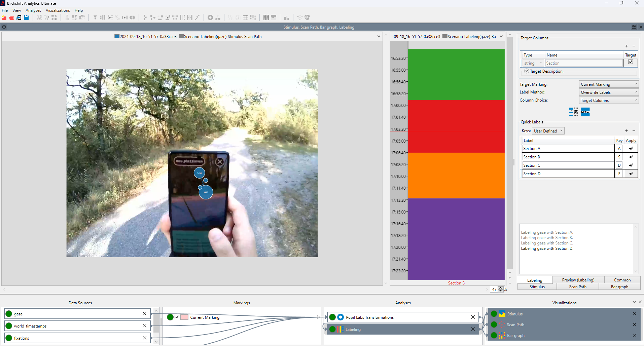This screenshot has height=346, width=644.
Task: Click the red open folder toolbar icon
Action: [x=11, y=17]
